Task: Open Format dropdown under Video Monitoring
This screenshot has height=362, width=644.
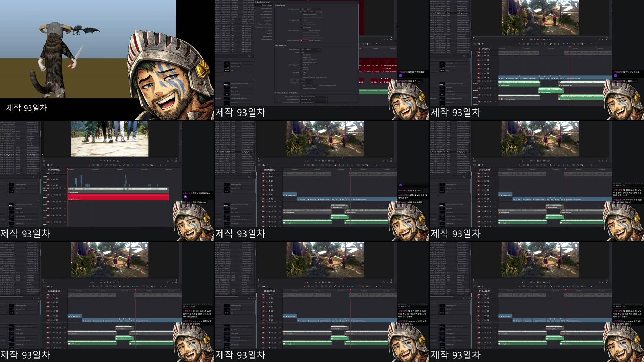Action: pos(310,52)
